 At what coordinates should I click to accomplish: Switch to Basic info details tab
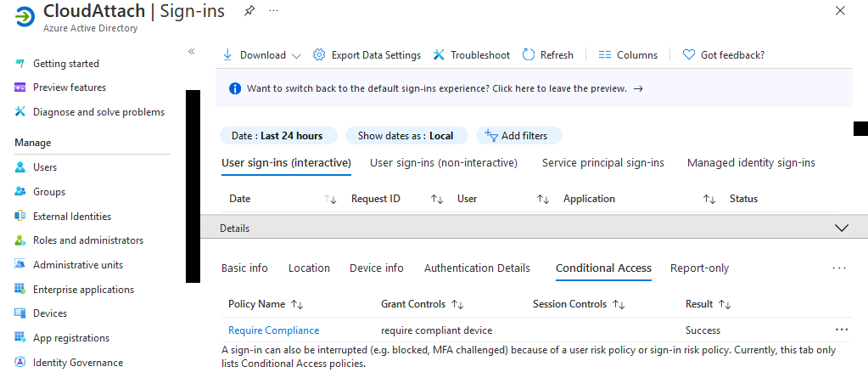pos(244,268)
